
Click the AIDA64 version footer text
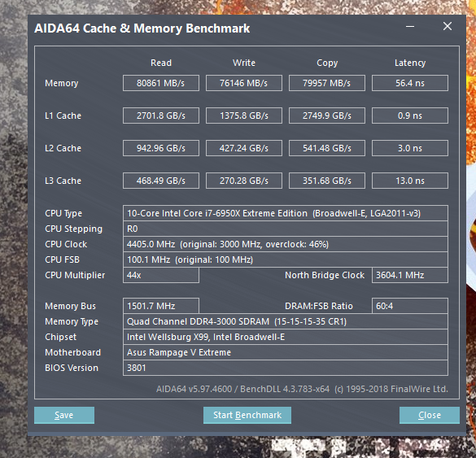302,389
